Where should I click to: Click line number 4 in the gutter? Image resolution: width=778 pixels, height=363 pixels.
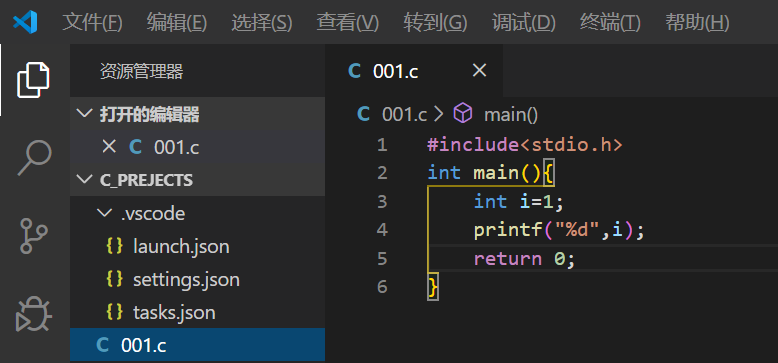(382, 230)
